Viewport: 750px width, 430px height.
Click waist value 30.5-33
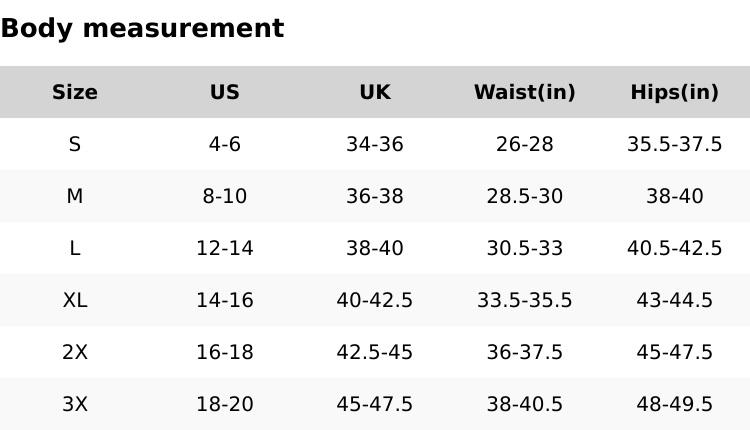(x=525, y=249)
